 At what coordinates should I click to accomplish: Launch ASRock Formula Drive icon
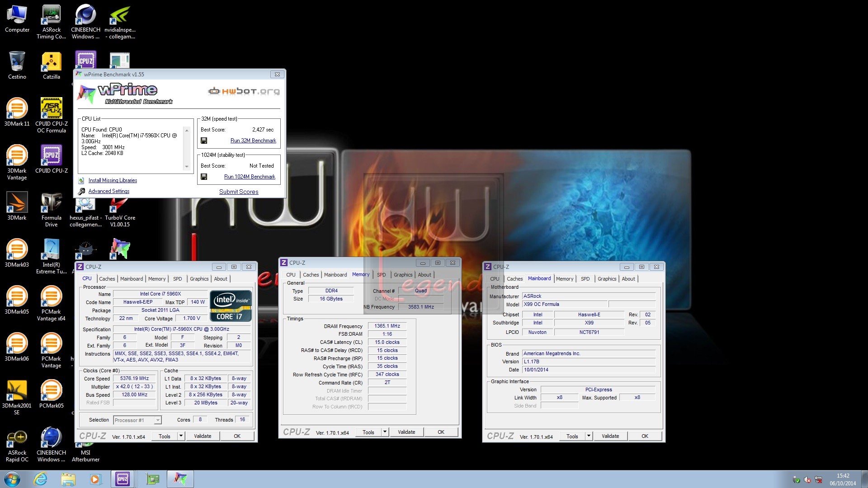tap(51, 209)
